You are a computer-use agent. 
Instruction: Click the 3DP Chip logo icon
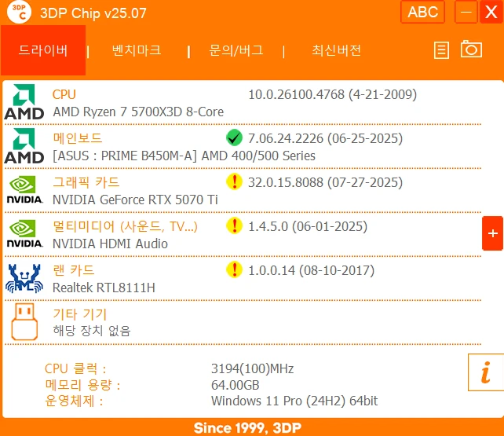tap(19, 13)
